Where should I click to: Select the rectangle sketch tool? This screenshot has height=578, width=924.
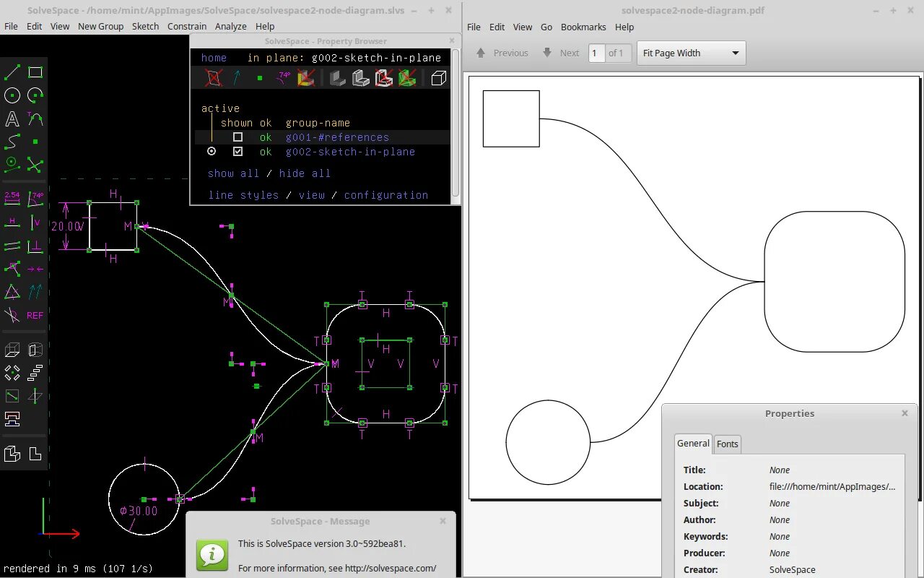[35, 72]
